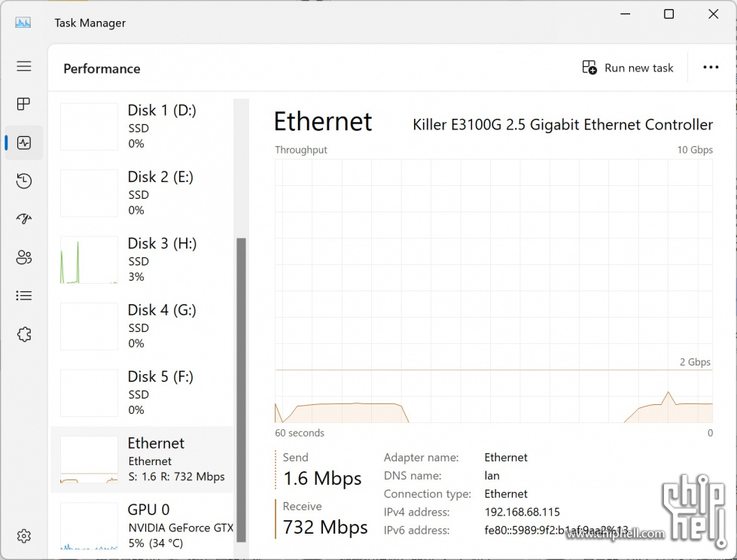Viewport: 737px width, 560px height.
Task: Open the three-dots more options menu
Action: pos(711,68)
